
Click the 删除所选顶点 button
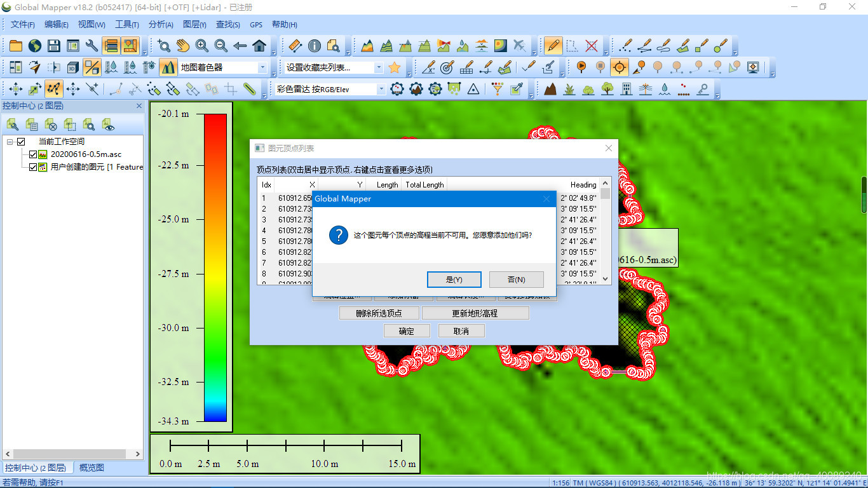point(379,313)
